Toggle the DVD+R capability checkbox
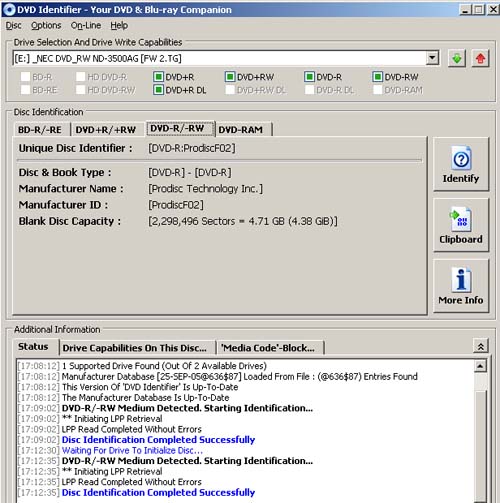The image size is (500, 503). pos(158,77)
